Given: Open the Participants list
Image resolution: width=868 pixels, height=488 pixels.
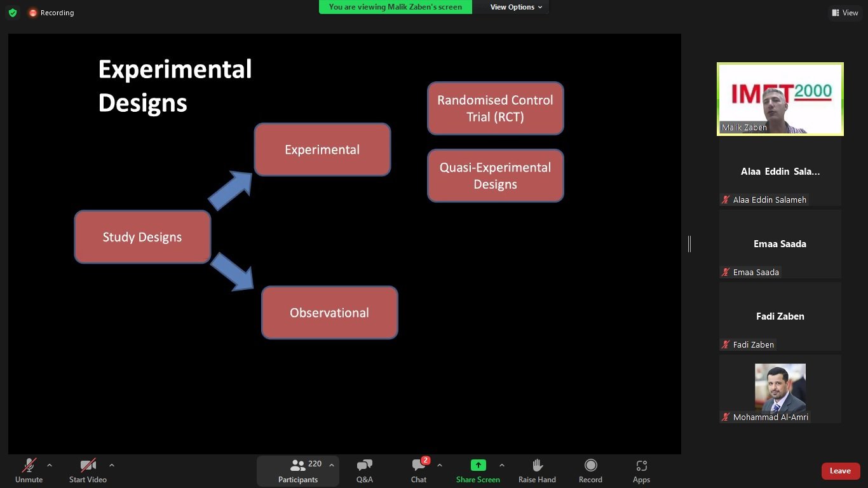Looking at the screenshot, I should click(298, 471).
